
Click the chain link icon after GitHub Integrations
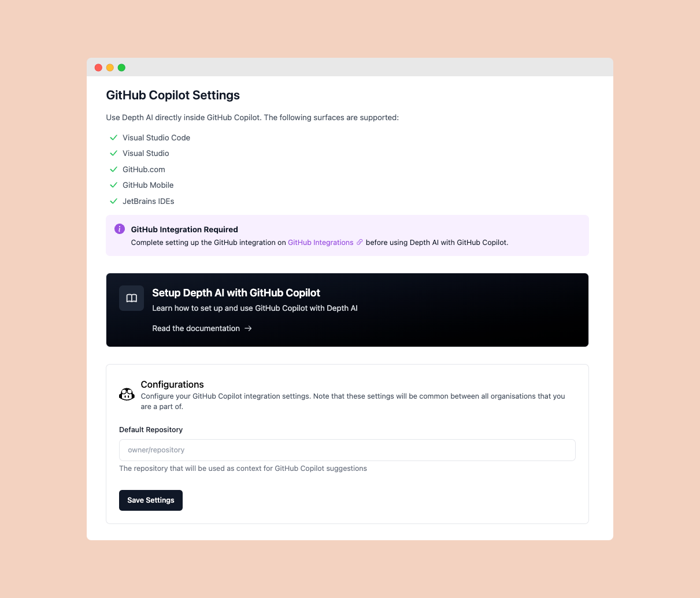pyautogui.click(x=360, y=242)
